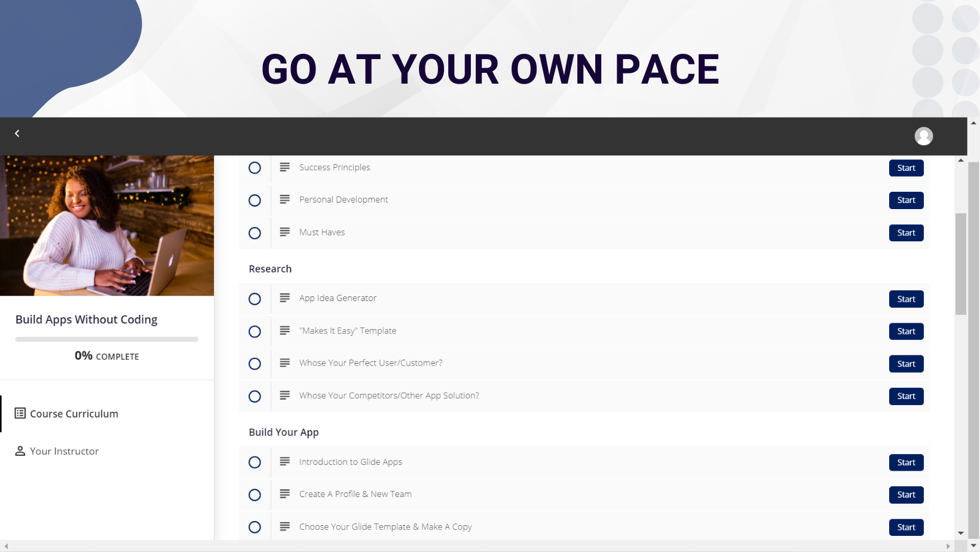The image size is (980, 552).
Task: Start the Whose Your Perfect User/Customer lesson
Action: [906, 364]
